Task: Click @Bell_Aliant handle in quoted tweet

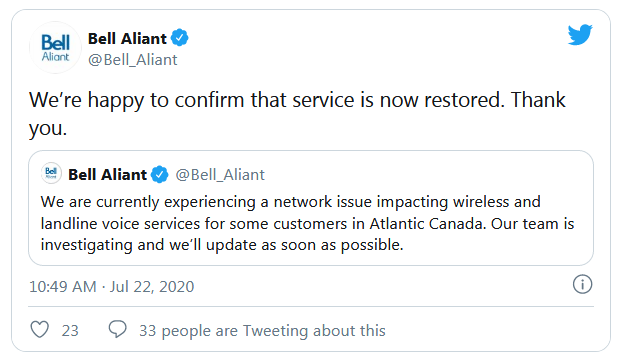Action: (x=220, y=175)
